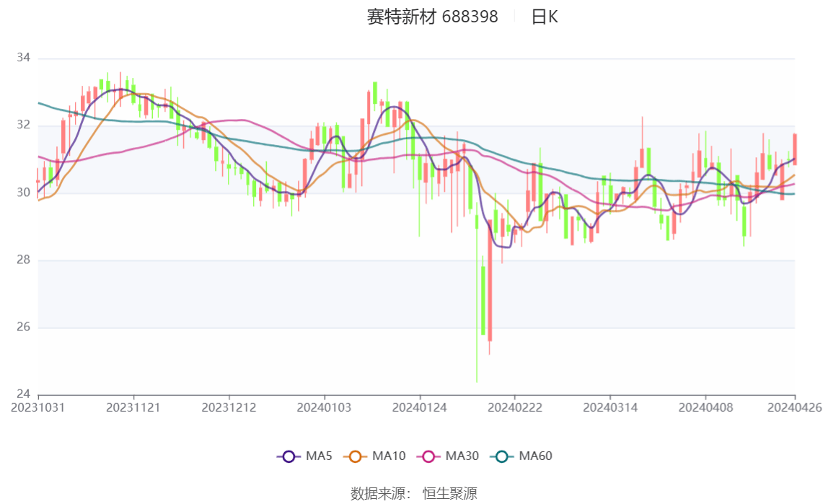The width and height of the screenshot is (828, 504).
Task: Disable the MA30 series via its legend label
Action: (x=462, y=456)
